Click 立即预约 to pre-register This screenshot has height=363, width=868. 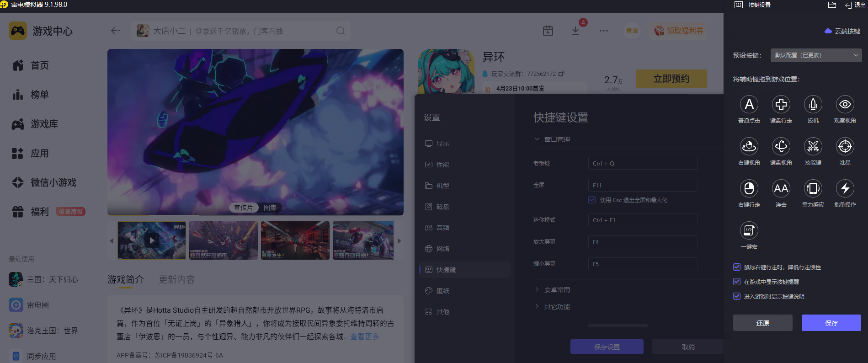click(x=671, y=79)
